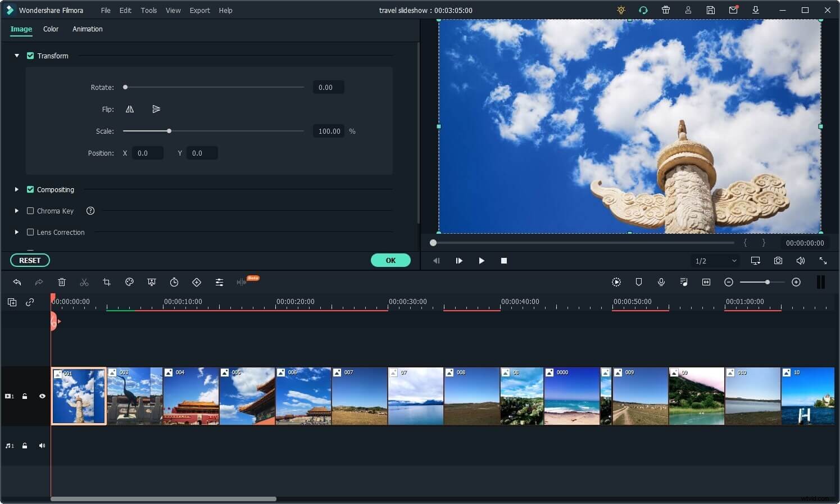Enable the Chroma Key checkbox
840x504 pixels.
(x=30, y=211)
